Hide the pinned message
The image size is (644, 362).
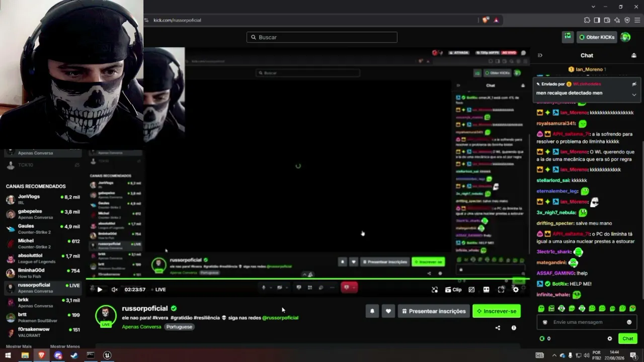tap(634, 84)
